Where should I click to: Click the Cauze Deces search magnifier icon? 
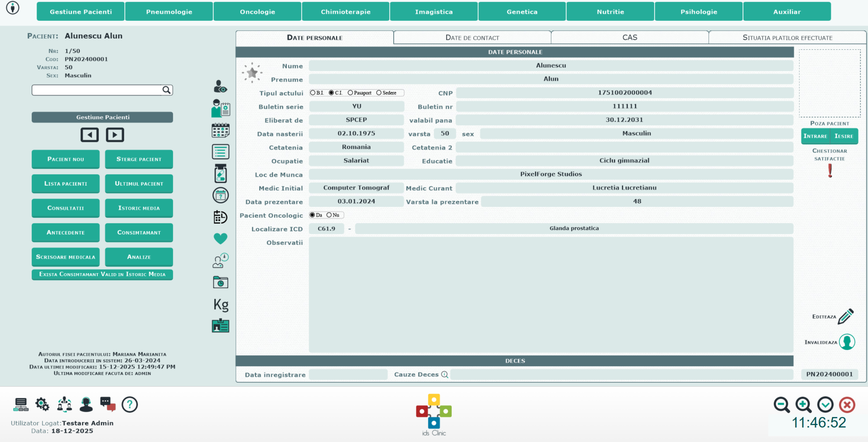pos(444,375)
